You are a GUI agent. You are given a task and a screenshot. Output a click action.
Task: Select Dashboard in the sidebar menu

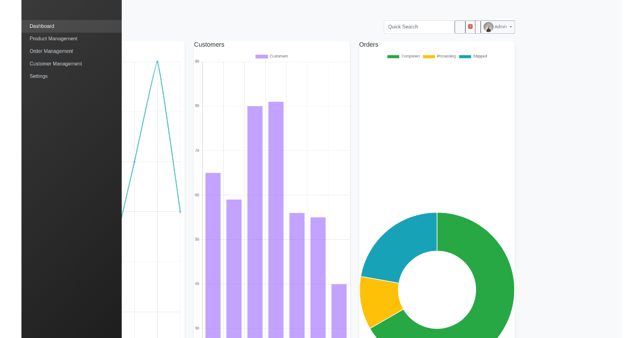pos(42,26)
